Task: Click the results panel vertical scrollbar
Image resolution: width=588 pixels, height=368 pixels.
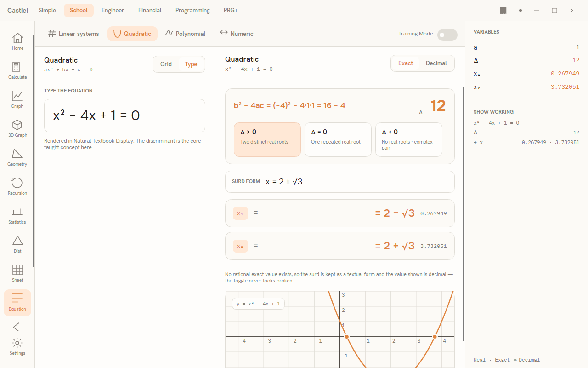Action: click(x=463, y=214)
